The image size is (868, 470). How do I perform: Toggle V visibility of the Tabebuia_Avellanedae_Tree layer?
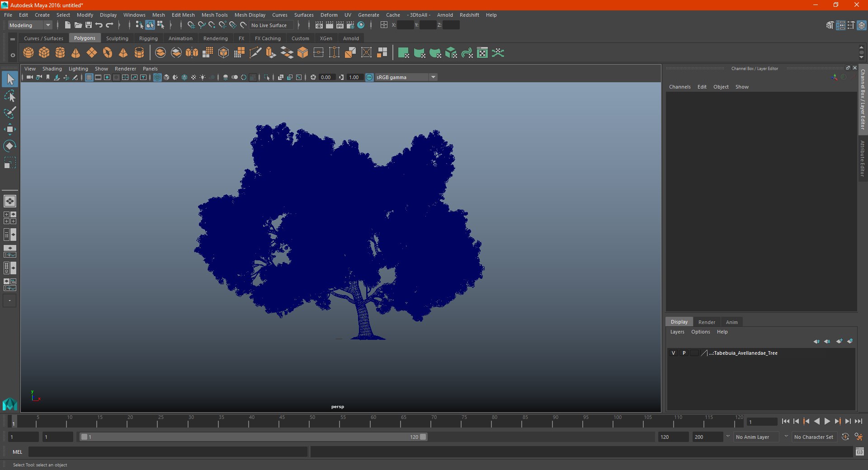[673, 353]
